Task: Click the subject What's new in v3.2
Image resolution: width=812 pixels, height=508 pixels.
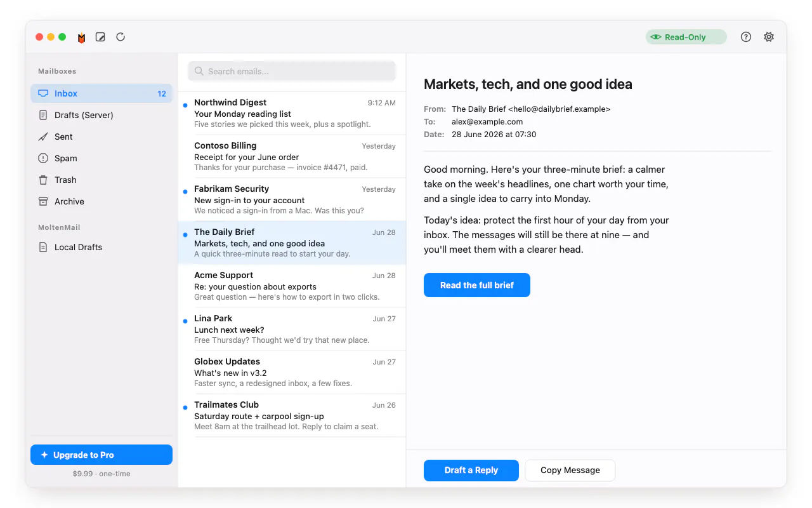Action: (230, 373)
